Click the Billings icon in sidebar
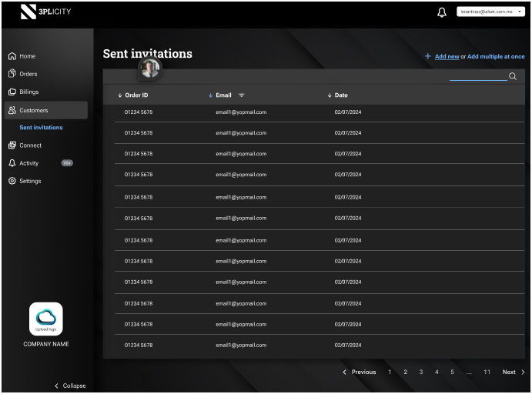The width and height of the screenshot is (532, 394). [12, 92]
